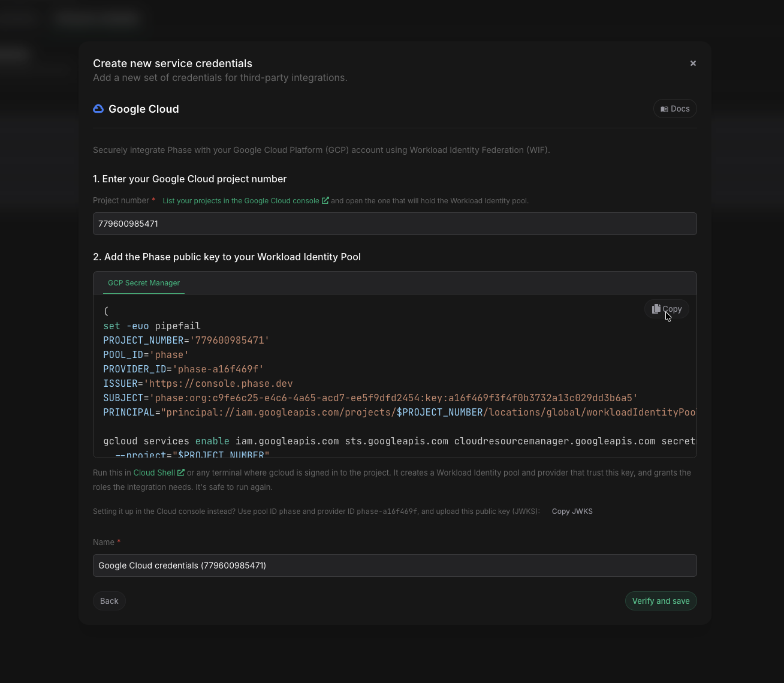Click the 'set -euo pipefail' line
The height and width of the screenshot is (683, 784).
click(x=152, y=326)
